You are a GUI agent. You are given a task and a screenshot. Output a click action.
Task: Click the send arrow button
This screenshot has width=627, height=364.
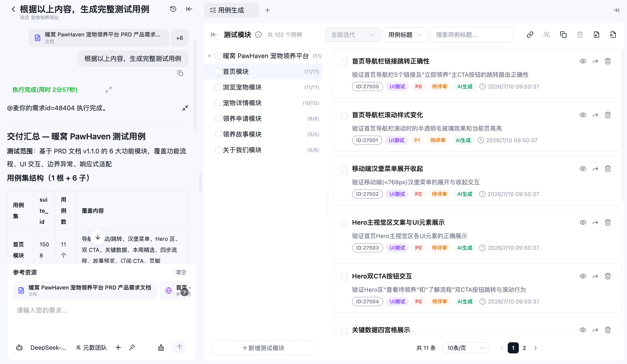[179, 347]
